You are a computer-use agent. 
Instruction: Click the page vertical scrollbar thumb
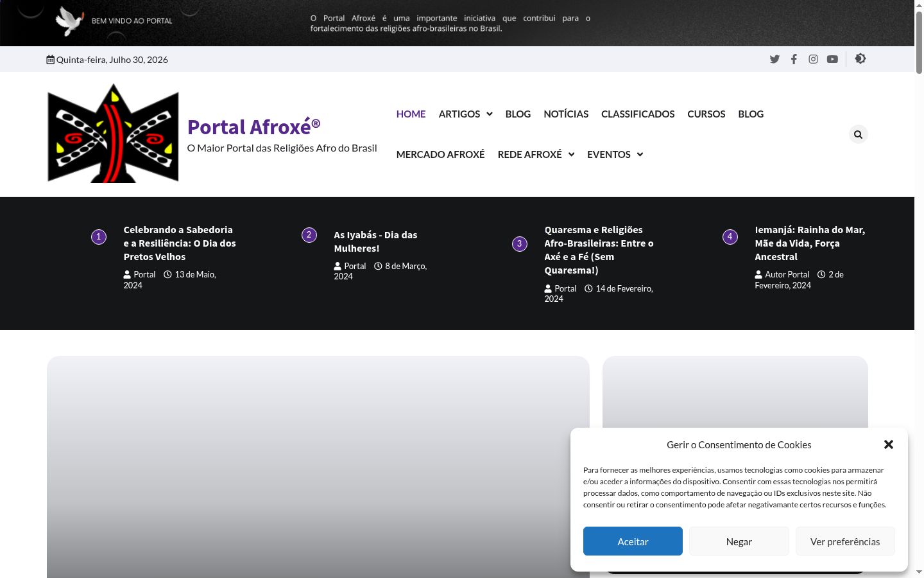919,42
